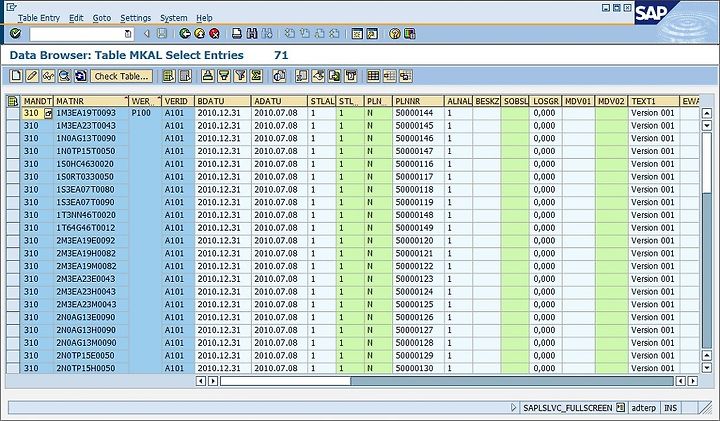Click the Find binoculars icon
720x421 pixels.
tap(252, 34)
